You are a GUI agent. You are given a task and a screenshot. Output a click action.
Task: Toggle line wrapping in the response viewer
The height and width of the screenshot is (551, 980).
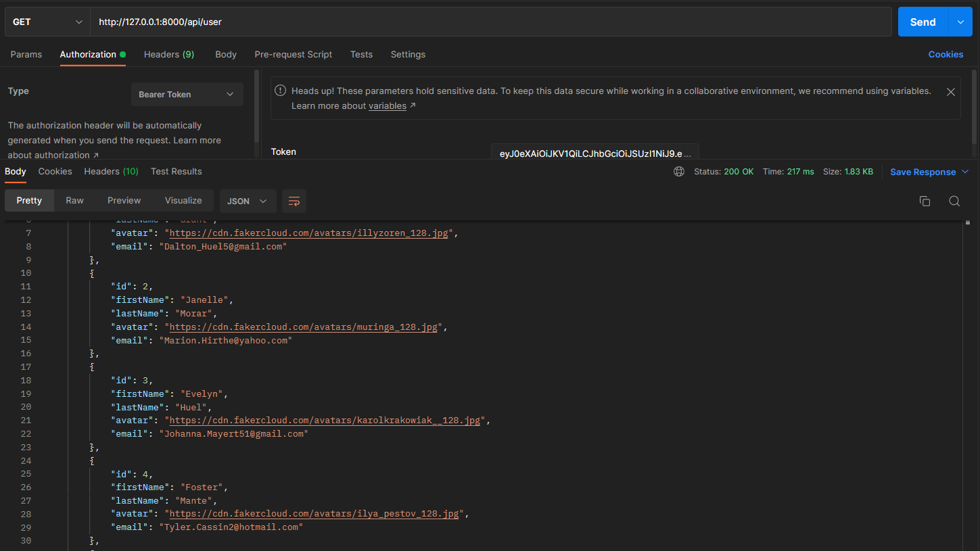(294, 201)
